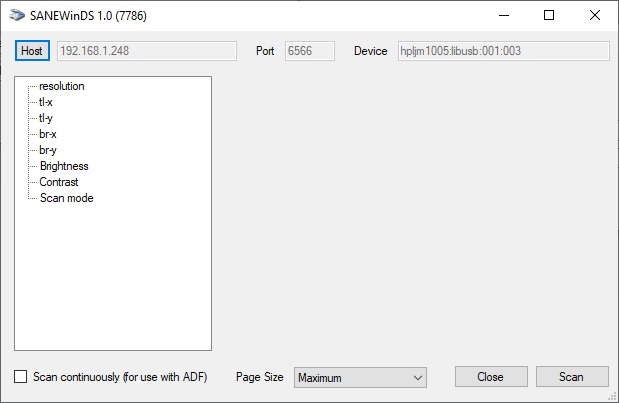Image resolution: width=619 pixels, height=403 pixels.
Task: Start scanning with the Scan button
Action: [571, 377]
